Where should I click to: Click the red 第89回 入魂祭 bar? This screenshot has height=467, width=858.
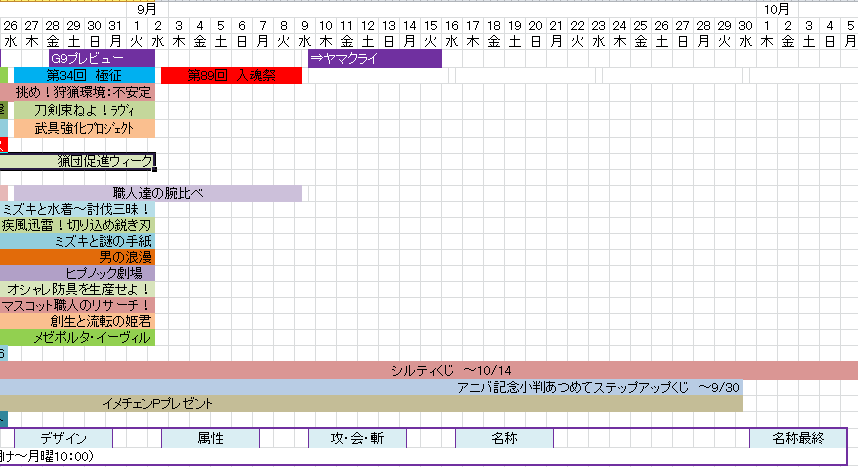[231, 76]
